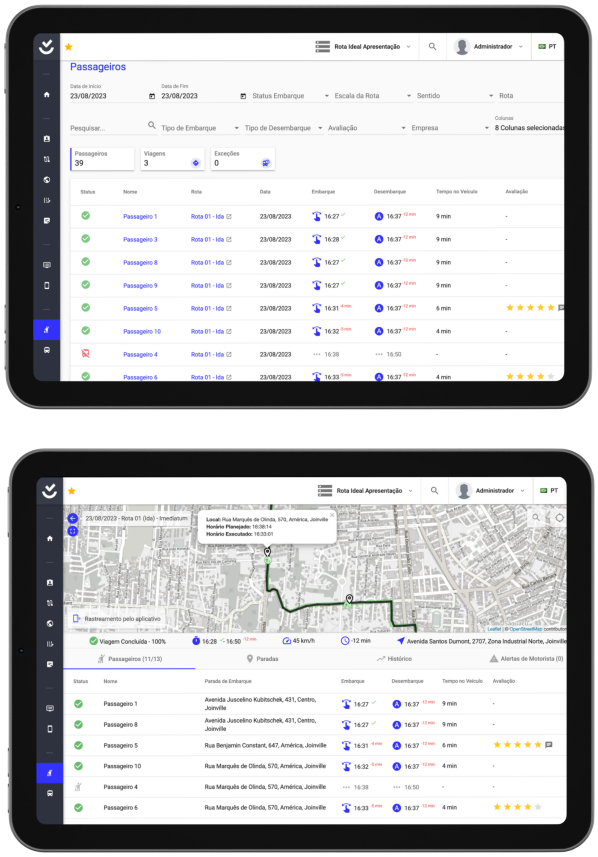The height and width of the screenshot is (857, 598).
Task: Click the blue back arrow on the map
Action: click(x=73, y=518)
